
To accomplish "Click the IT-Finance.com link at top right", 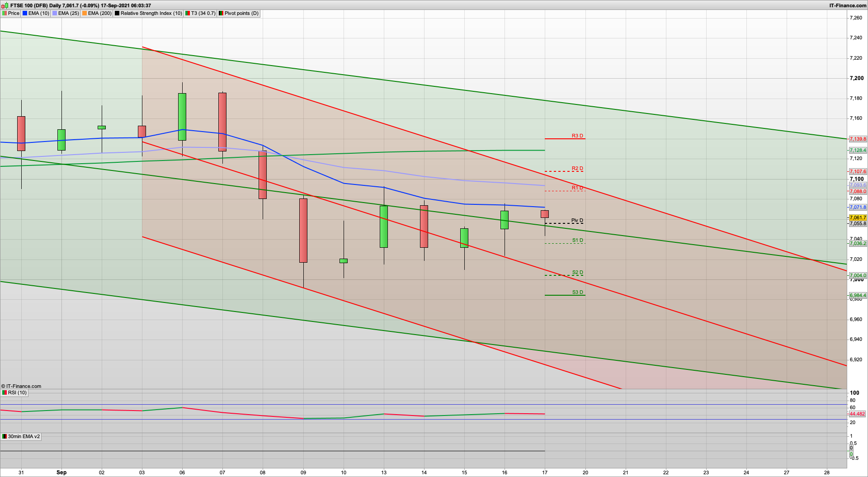I will 848,5.
